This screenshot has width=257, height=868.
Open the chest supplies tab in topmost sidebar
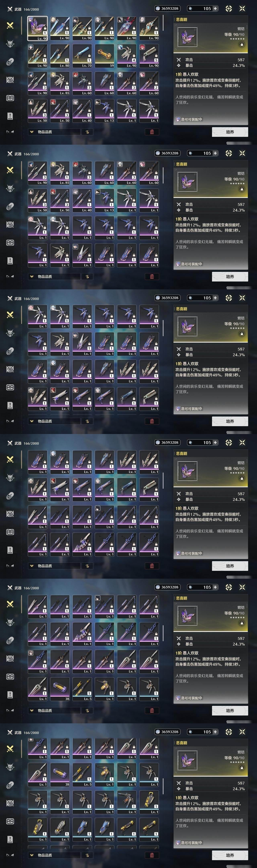[10, 98]
